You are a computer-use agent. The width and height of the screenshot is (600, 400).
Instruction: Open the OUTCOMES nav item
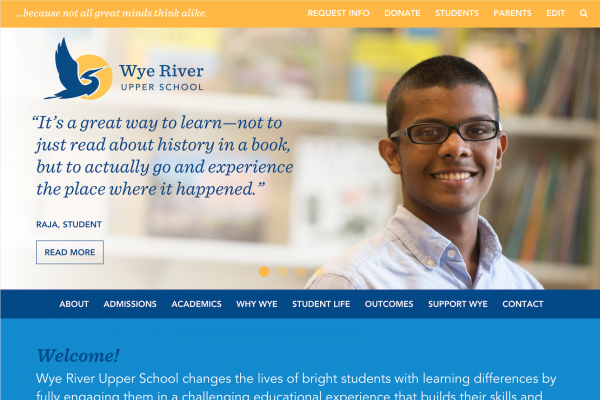(389, 304)
